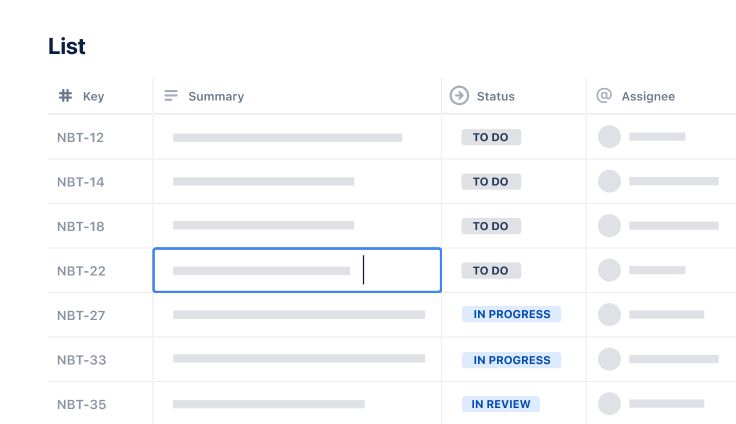Viewport: 736px width, 424px height.
Task: Click the Assignee column header label
Action: (648, 97)
